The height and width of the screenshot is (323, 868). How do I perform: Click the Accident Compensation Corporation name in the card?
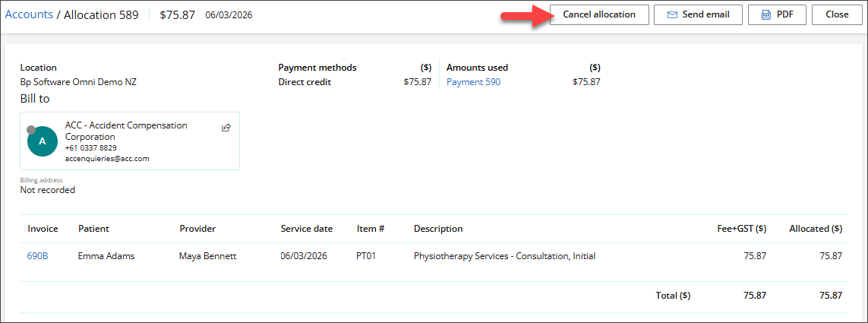126,131
